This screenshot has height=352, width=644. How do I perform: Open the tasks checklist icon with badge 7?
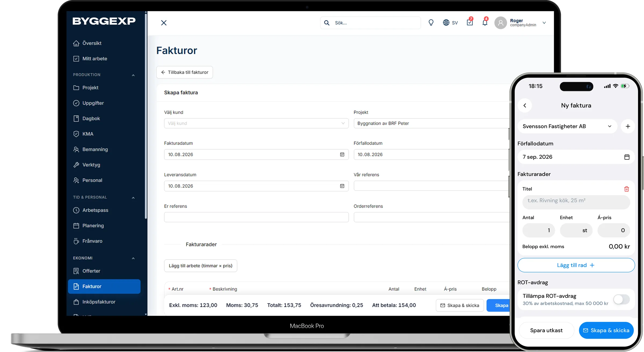[x=470, y=22]
